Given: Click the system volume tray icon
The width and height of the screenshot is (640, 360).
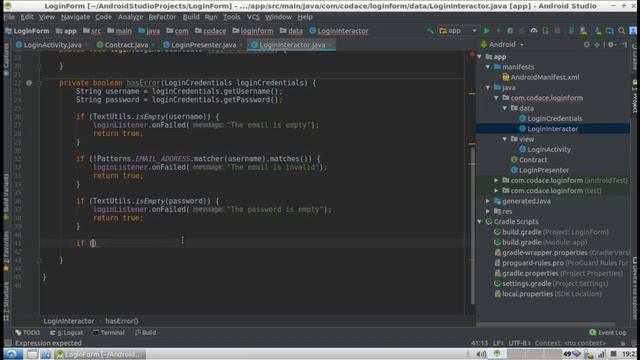Looking at the screenshot, I should 482,354.
